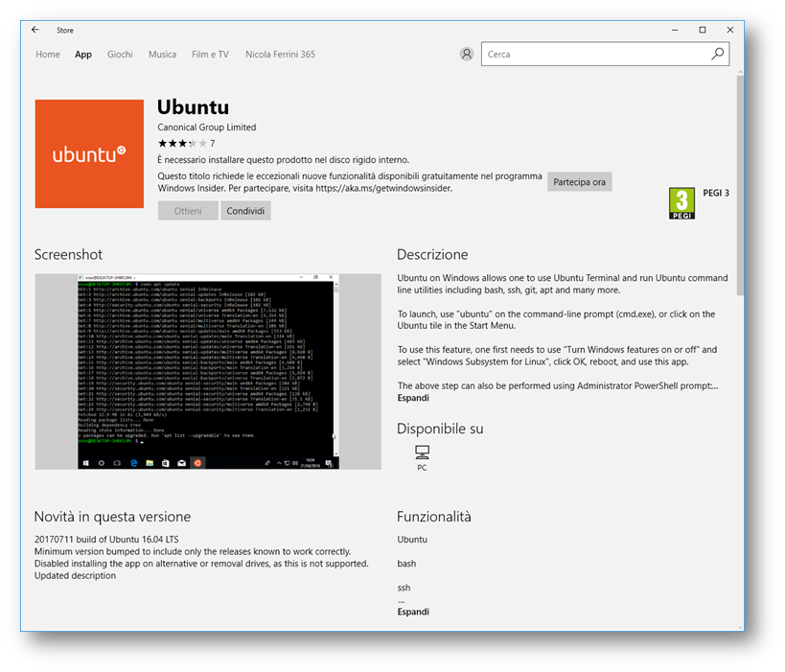The width and height of the screenshot is (785, 672).
Task: Expand the Funzionalità list with Espandi
Action: 413,612
